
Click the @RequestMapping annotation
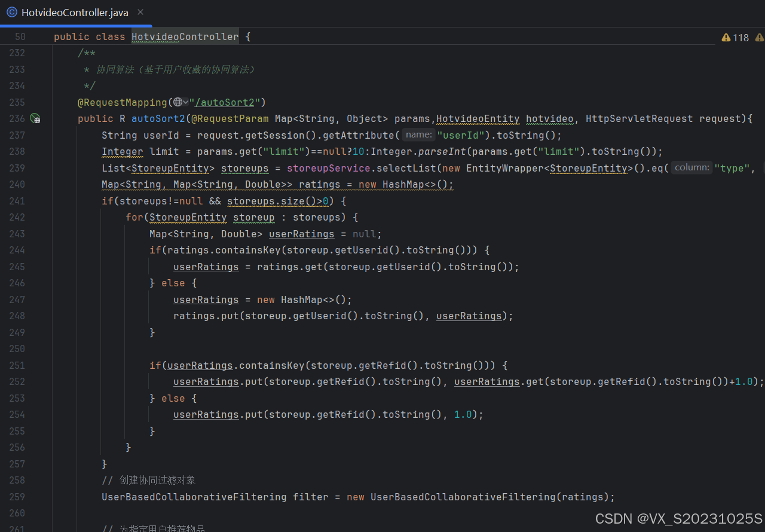coord(123,102)
